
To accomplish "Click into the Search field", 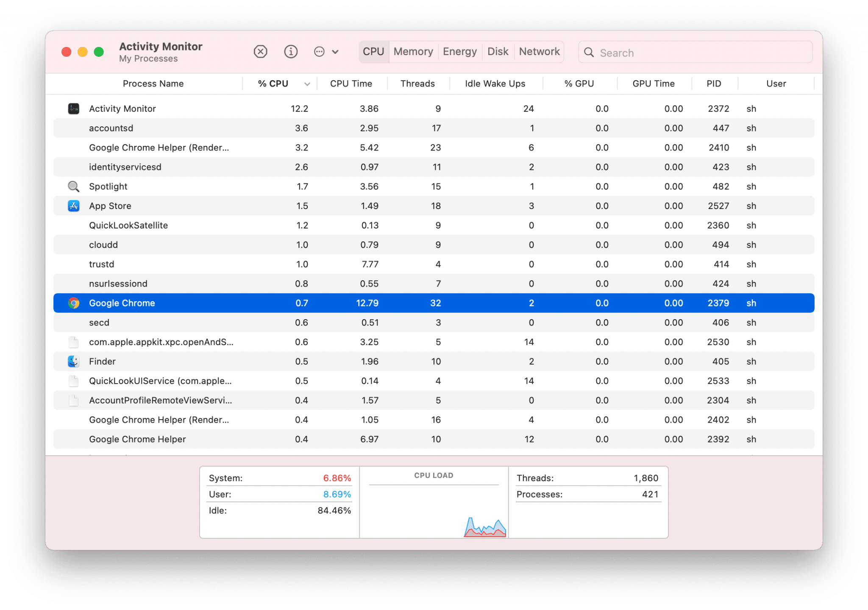I will point(695,52).
